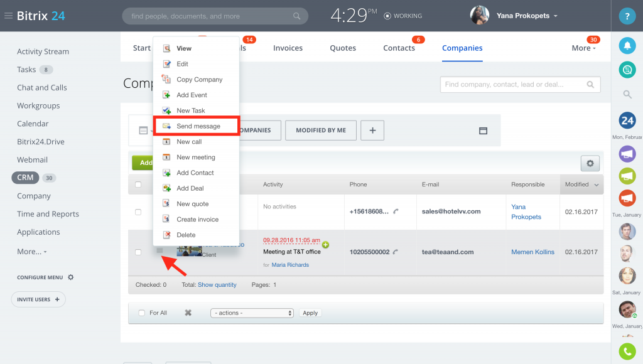This screenshot has height=364, width=643.
Task: Check the tea@teaand.com row checkbox
Action: pos(138,252)
